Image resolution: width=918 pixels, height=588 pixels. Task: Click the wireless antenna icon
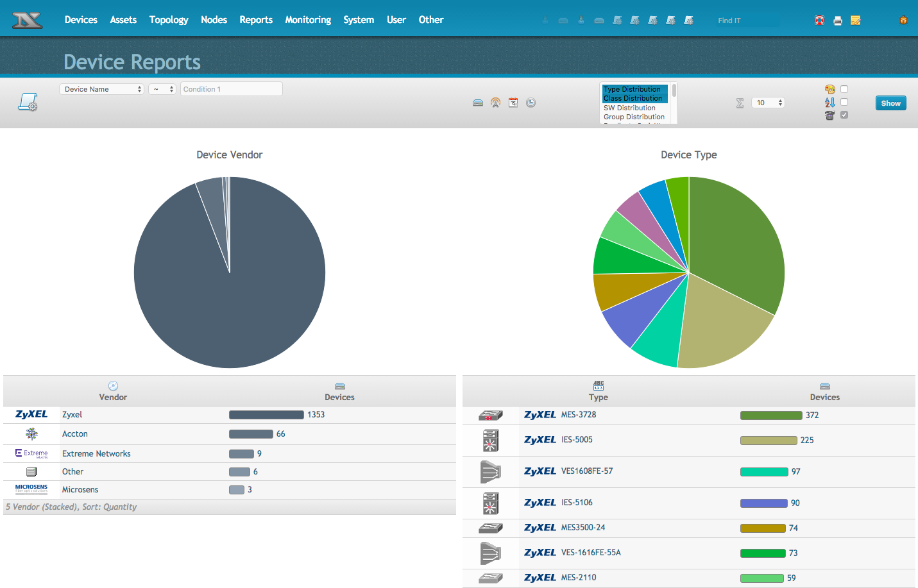click(495, 103)
